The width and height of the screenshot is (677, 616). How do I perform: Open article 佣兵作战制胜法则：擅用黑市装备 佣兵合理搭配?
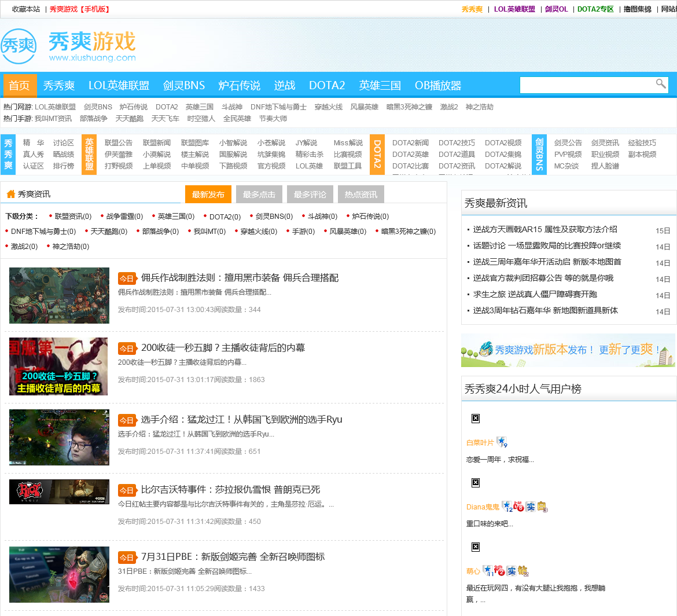[x=240, y=278]
